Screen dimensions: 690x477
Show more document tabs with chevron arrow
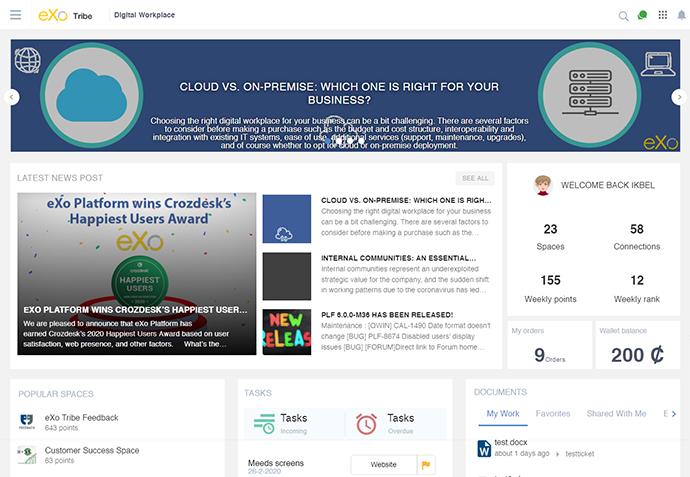click(x=674, y=414)
